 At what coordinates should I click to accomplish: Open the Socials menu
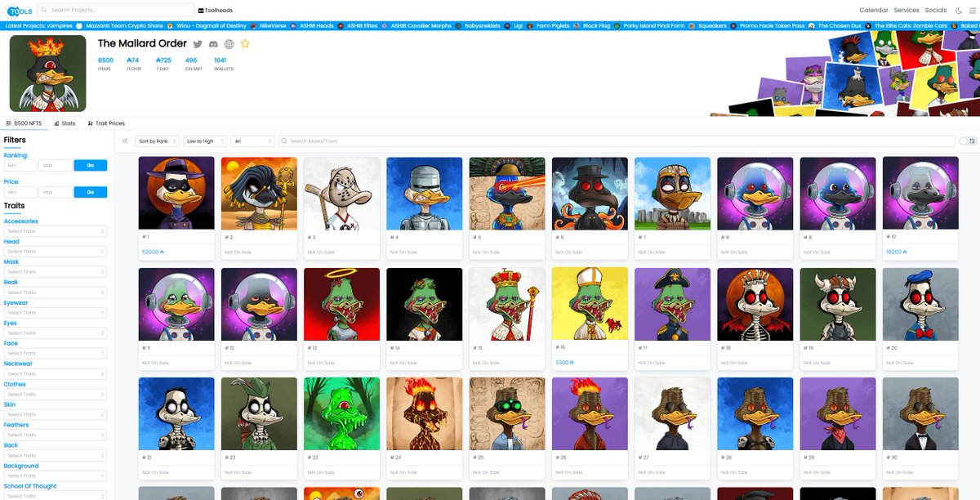(x=936, y=11)
